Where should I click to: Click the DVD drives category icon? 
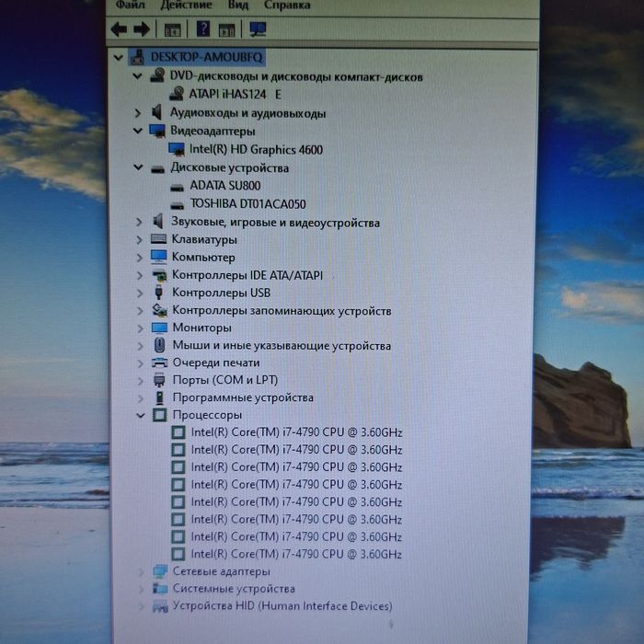157,75
